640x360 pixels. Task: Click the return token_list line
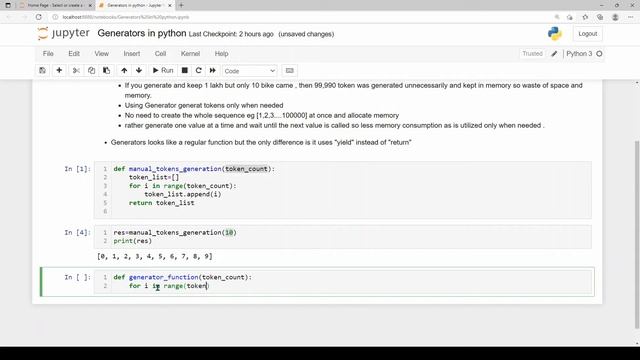(x=162, y=203)
